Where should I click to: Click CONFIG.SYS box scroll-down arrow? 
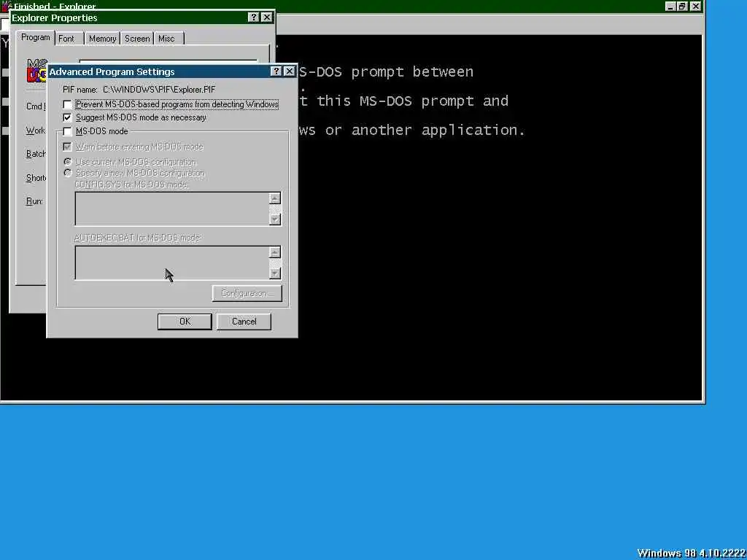tap(275, 219)
